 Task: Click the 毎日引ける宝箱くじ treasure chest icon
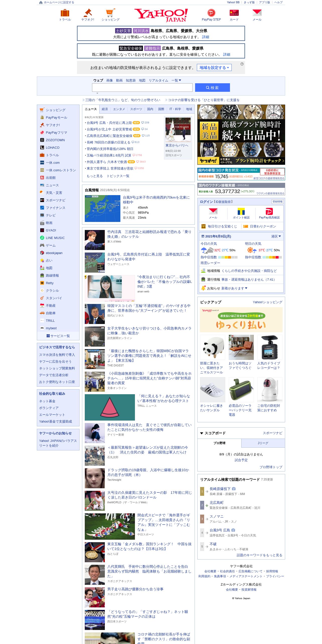click(204, 226)
